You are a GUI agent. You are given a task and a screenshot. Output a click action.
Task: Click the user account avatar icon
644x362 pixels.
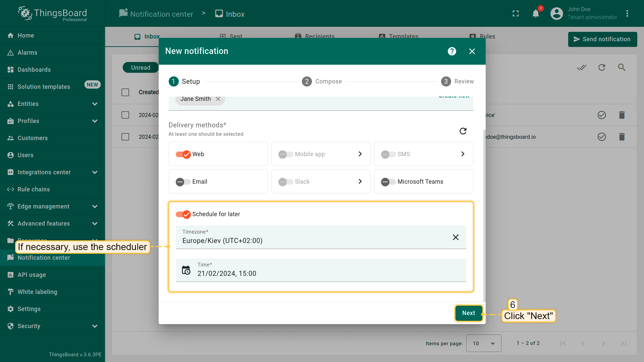coord(556,14)
